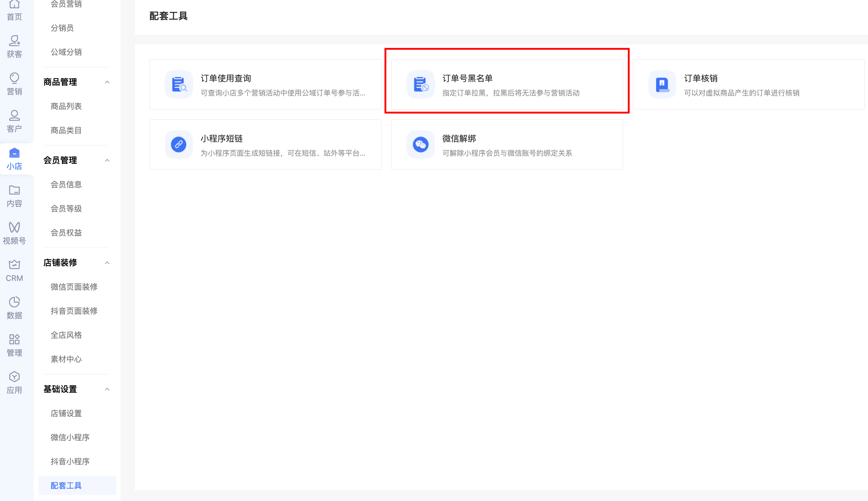The height and width of the screenshot is (501, 868).
Task: Go to 商品列表 menu item
Action: 66,106
